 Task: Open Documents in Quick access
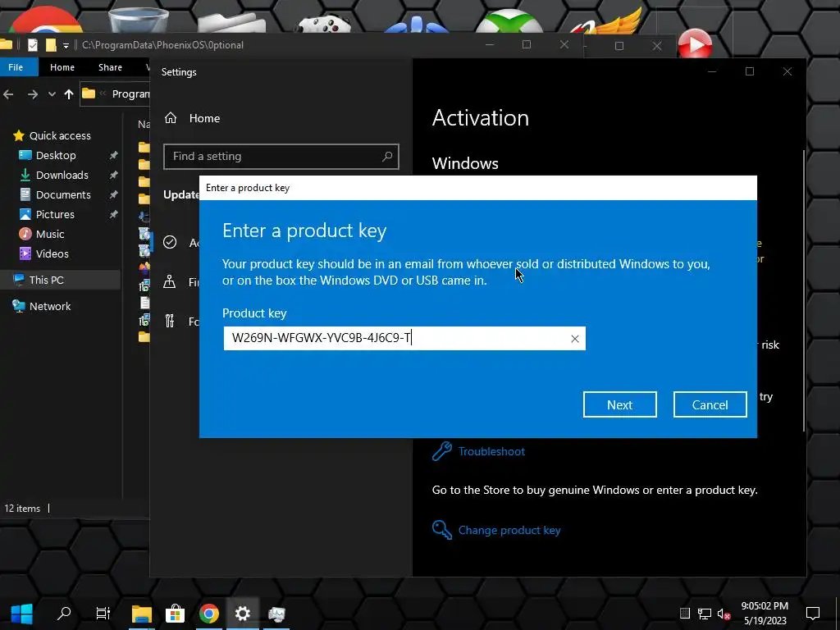point(62,195)
